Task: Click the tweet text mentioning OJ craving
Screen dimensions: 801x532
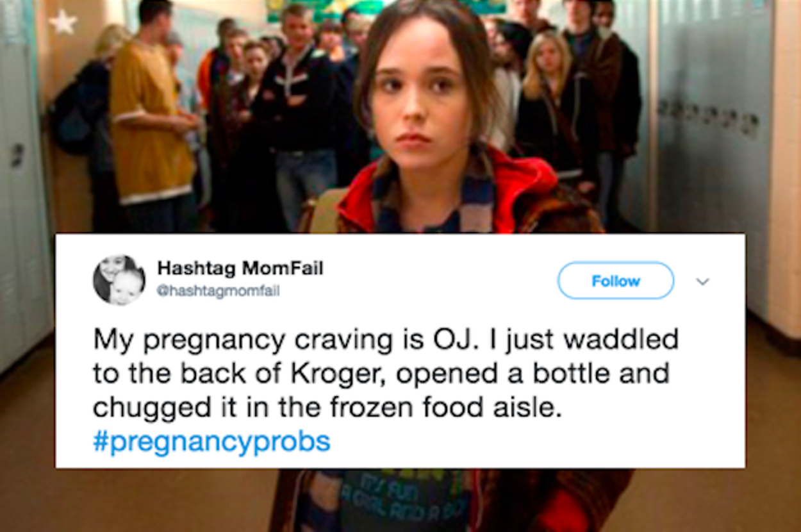Action: (385, 374)
